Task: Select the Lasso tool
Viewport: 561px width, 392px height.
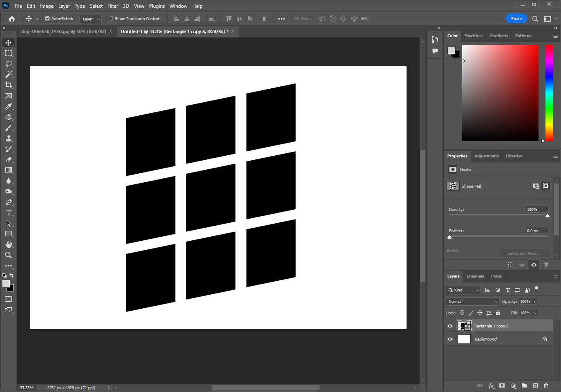Action: (9, 64)
